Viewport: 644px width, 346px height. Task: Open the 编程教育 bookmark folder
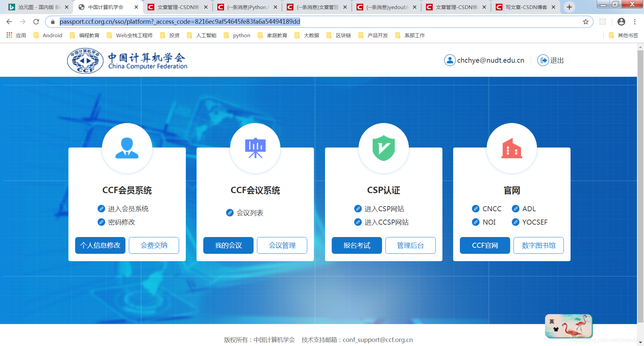tap(85, 35)
